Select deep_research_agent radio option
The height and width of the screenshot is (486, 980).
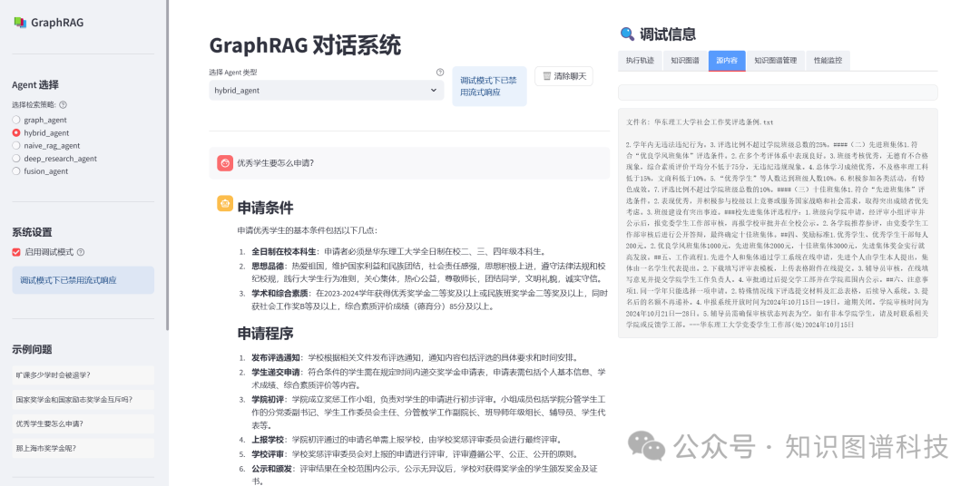click(54, 159)
